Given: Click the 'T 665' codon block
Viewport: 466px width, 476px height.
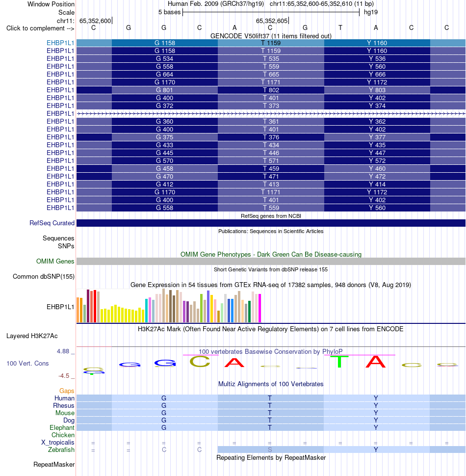Looking at the screenshot, I should tap(271, 75).
